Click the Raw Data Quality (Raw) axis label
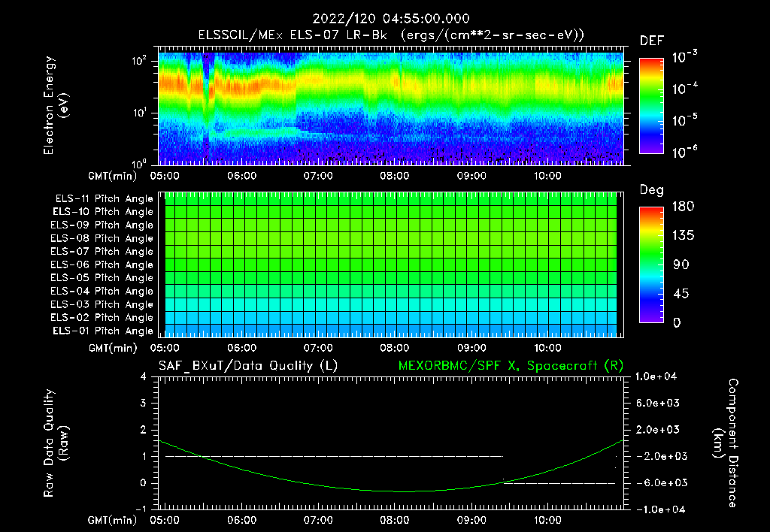The image size is (770, 532). 56,443
